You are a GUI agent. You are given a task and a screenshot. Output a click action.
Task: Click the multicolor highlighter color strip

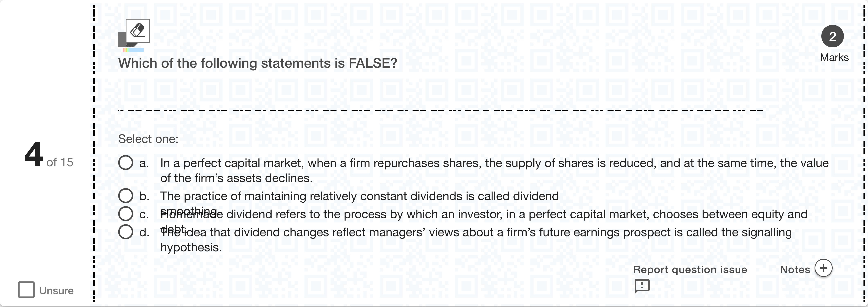133,50
